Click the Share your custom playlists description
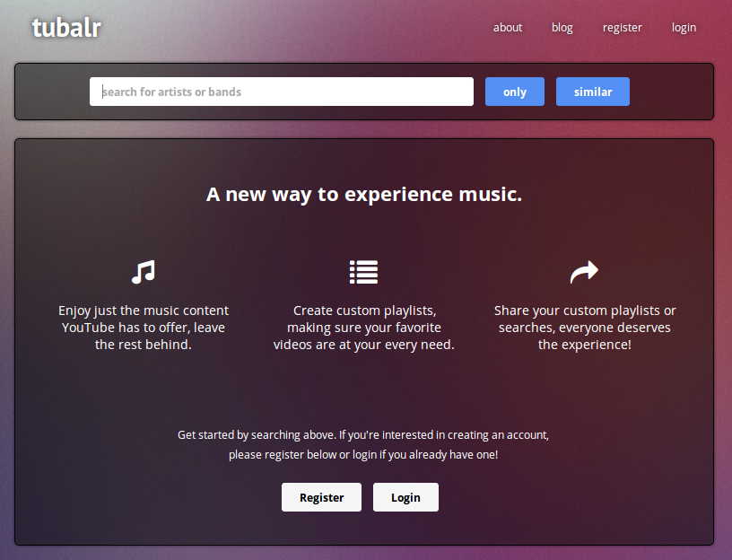The width and height of the screenshot is (732, 560). point(585,328)
